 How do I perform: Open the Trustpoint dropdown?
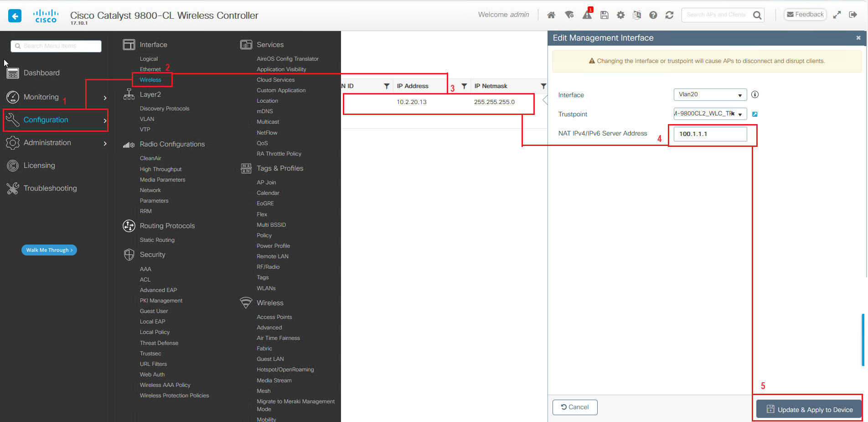(x=740, y=114)
